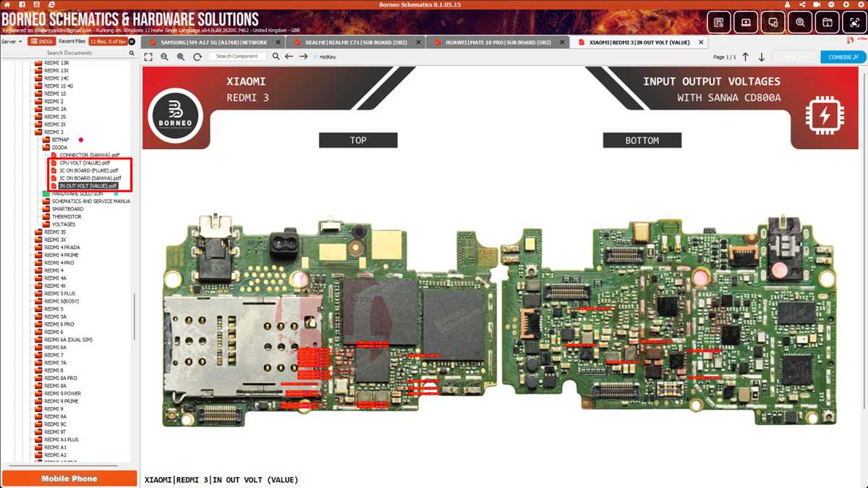Click the Mobile Phone button

coord(69,479)
